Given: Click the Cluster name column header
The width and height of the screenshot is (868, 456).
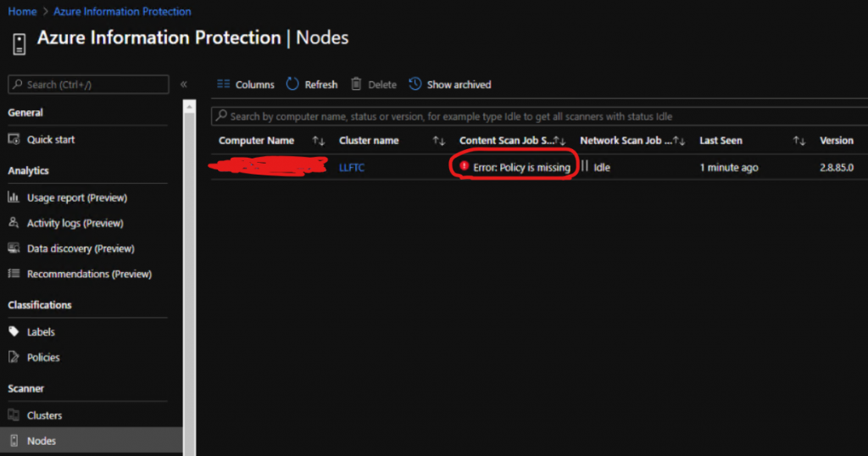Looking at the screenshot, I should coord(369,141).
